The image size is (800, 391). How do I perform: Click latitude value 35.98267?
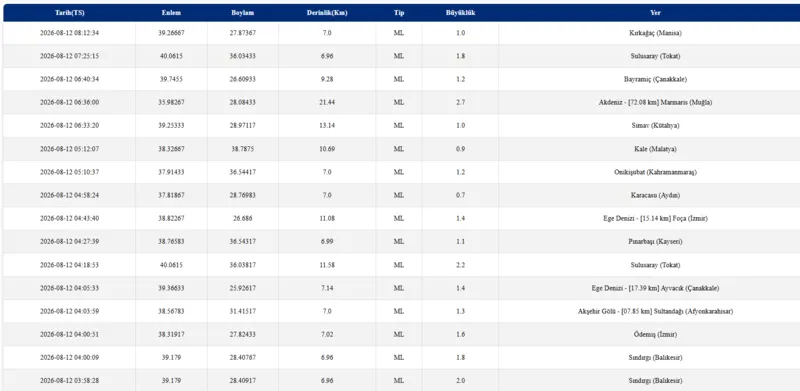[171, 103]
